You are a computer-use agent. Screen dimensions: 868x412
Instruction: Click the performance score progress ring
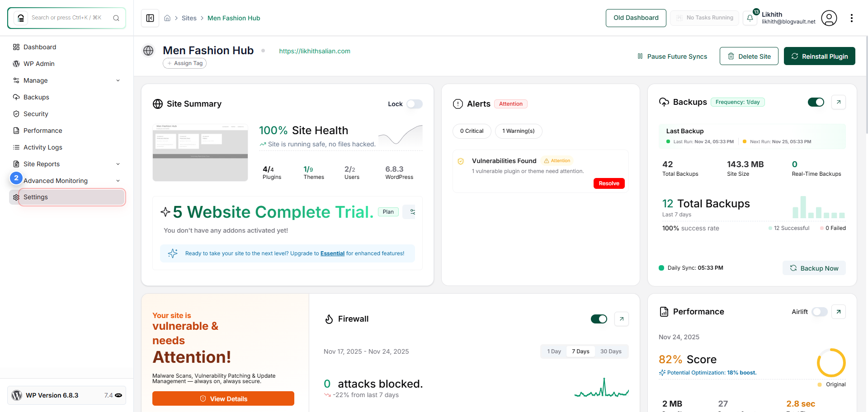pos(831,363)
